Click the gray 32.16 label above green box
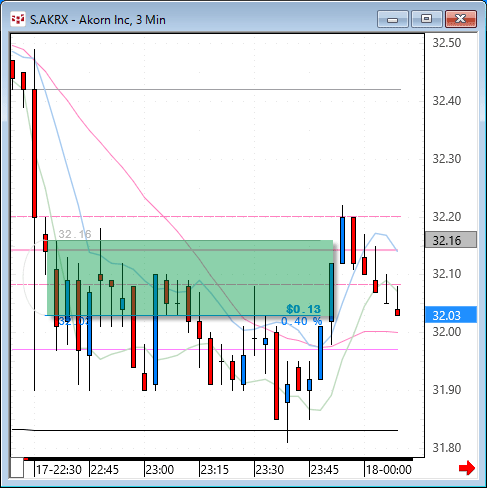 (x=75, y=234)
